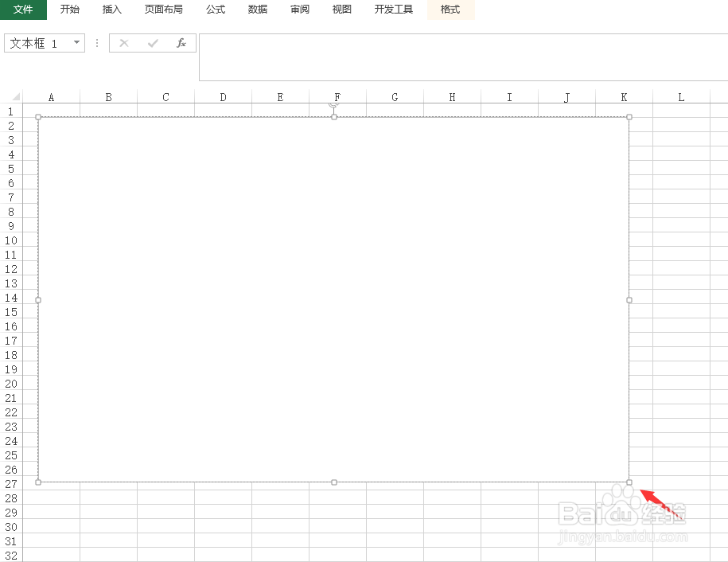The height and width of the screenshot is (562, 728).
Task: Click cell L5 right of text box
Action: click(x=681, y=169)
